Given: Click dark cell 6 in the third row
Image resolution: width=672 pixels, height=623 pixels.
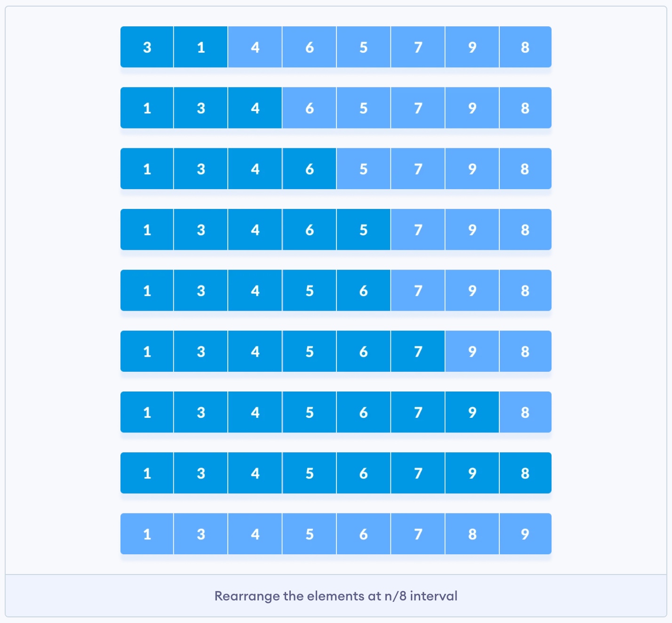Looking at the screenshot, I should click(x=309, y=169).
